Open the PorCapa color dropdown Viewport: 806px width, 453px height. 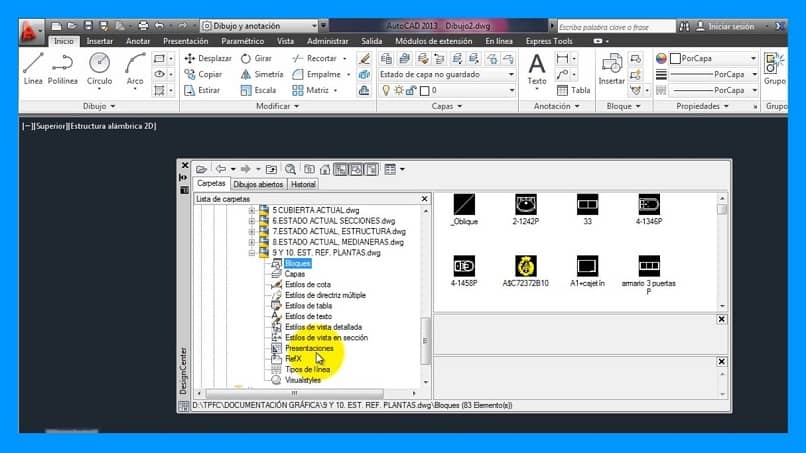[x=754, y=59]
